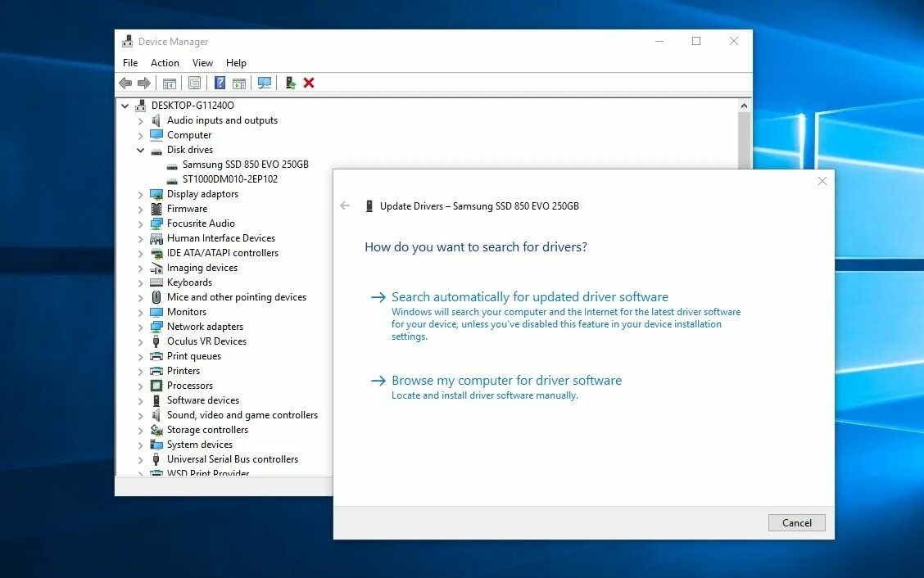This screenshot has height=578, width=924.
Task: Toggle the Show/Hide Action Pane toolbar icon
Action: coord(239,83)
